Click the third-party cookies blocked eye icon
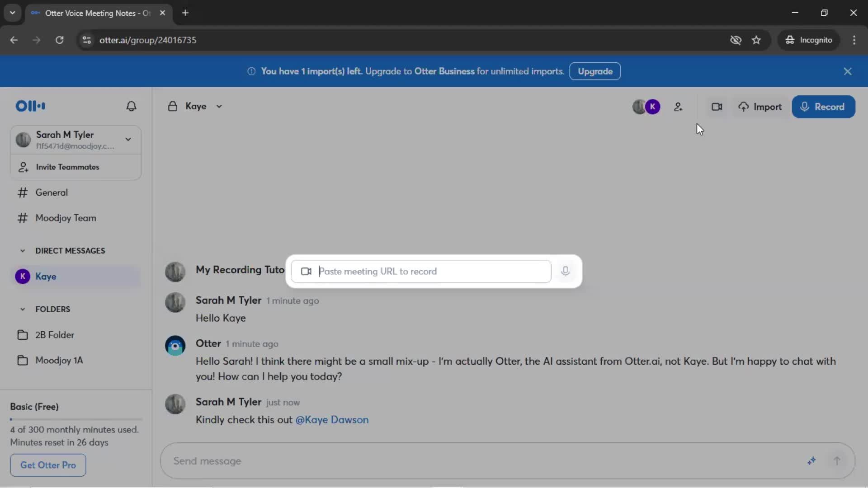The height and width of the screenshot is (488, 868). coord(736,40)
